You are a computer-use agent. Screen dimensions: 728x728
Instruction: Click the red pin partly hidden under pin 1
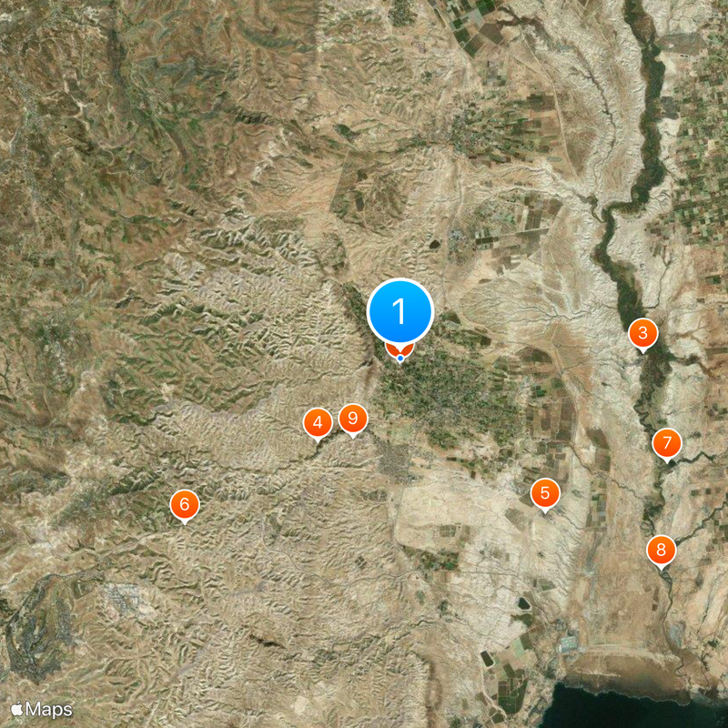[x=400, y=351]
